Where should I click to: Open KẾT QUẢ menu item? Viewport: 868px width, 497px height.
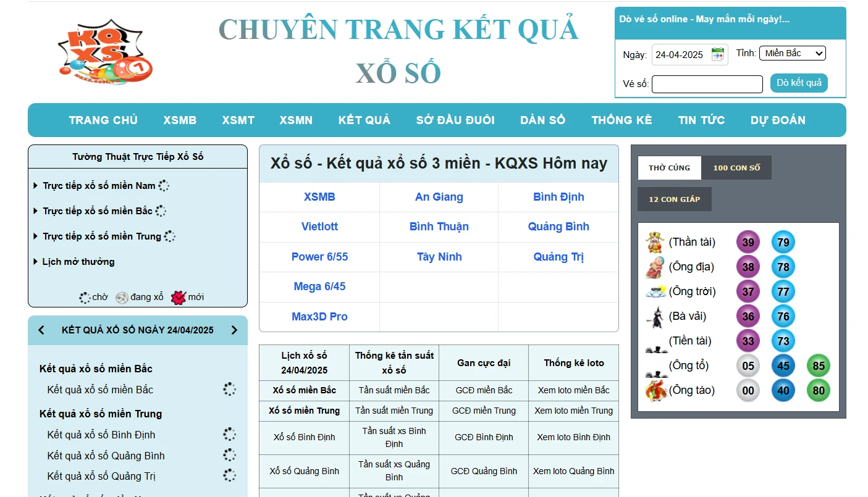coord(364,120)
